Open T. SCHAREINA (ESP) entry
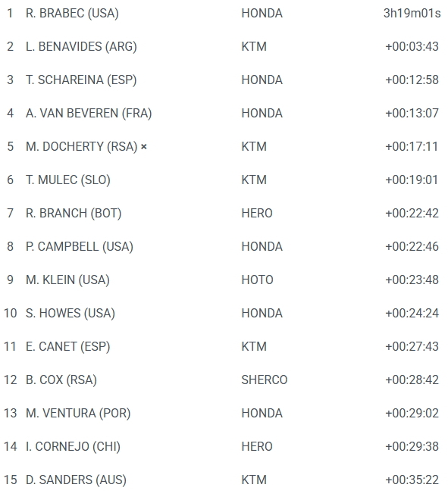This screenshot has width=448, height=500. pyautogui.click(x=81, y=80)
